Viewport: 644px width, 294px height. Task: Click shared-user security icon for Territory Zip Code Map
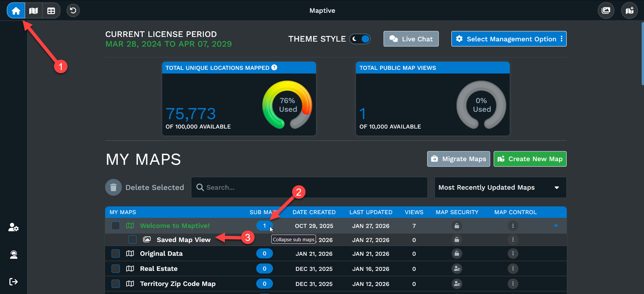(x=457, y=284)
